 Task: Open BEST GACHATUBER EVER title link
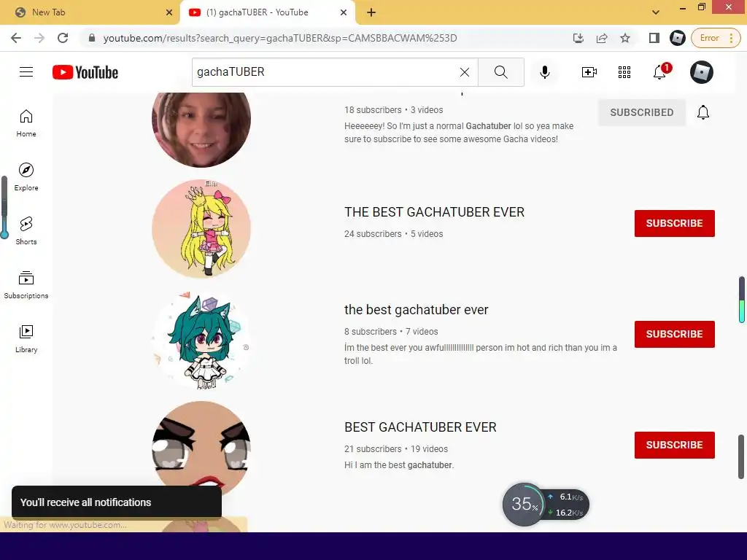tap(420, 427)
